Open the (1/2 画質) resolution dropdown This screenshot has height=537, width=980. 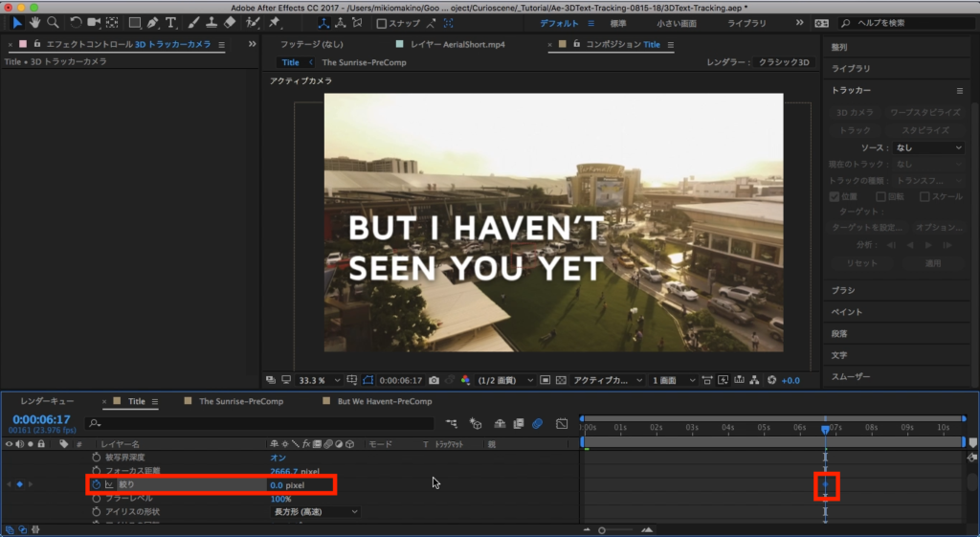[x=505, y=380]
